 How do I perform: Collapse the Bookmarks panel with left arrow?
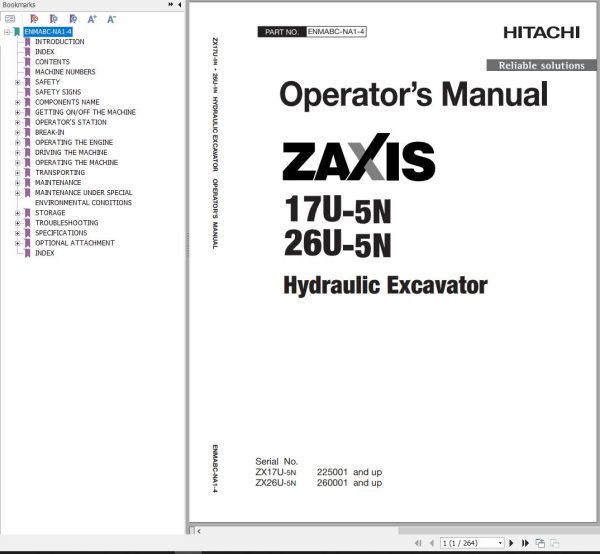tap(179, 5)
